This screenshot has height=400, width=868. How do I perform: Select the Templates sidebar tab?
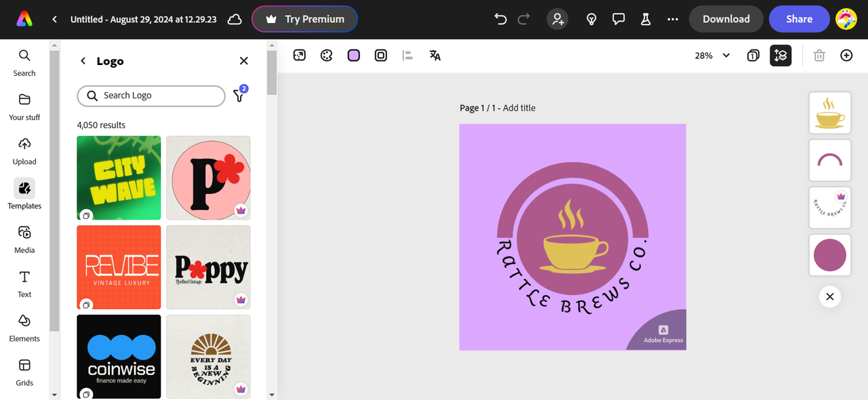(24, 195)
